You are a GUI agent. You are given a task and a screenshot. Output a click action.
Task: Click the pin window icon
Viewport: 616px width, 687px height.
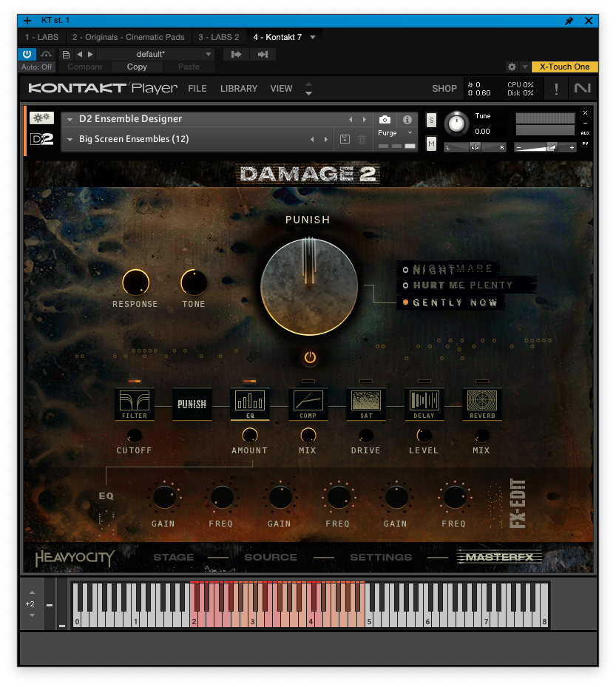[x=569, y=21]
